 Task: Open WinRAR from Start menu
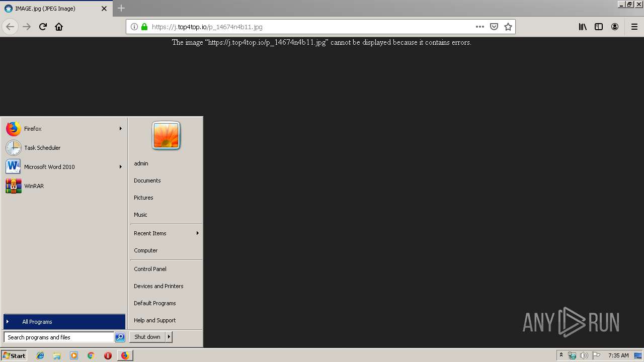pos(64,186)
